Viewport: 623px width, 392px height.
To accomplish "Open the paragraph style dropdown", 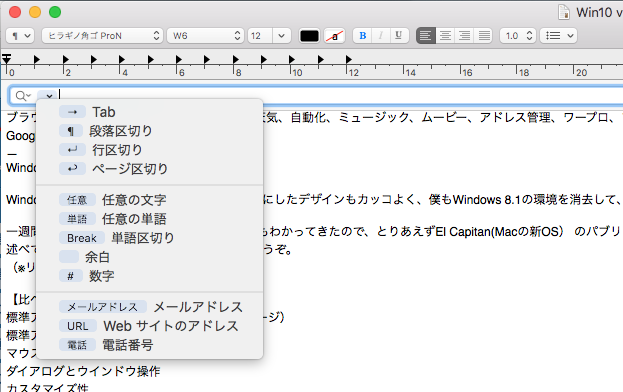I will coord(20,36).
